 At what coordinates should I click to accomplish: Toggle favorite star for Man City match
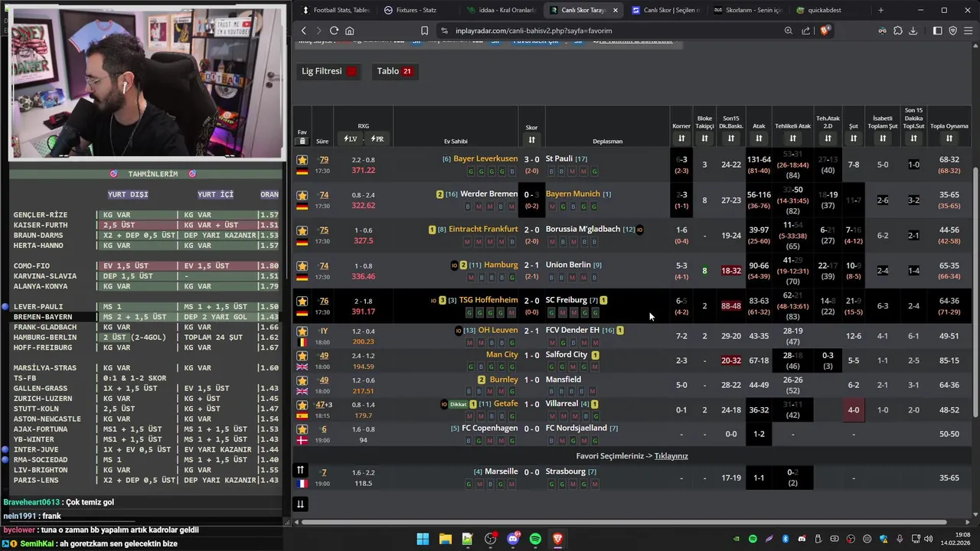[302, 356]
